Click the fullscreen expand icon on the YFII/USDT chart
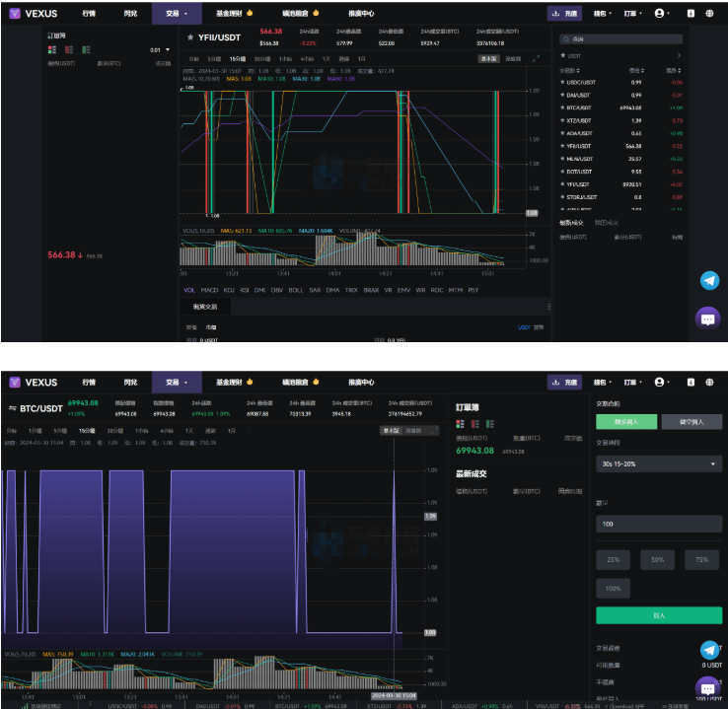Viewport: 728px width, 709px height. coord(537,58)
